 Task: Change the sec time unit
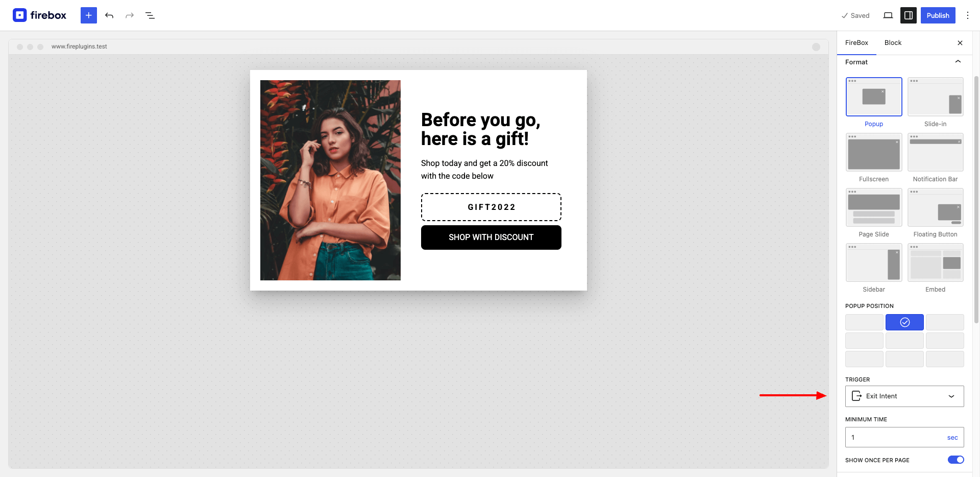952,438
